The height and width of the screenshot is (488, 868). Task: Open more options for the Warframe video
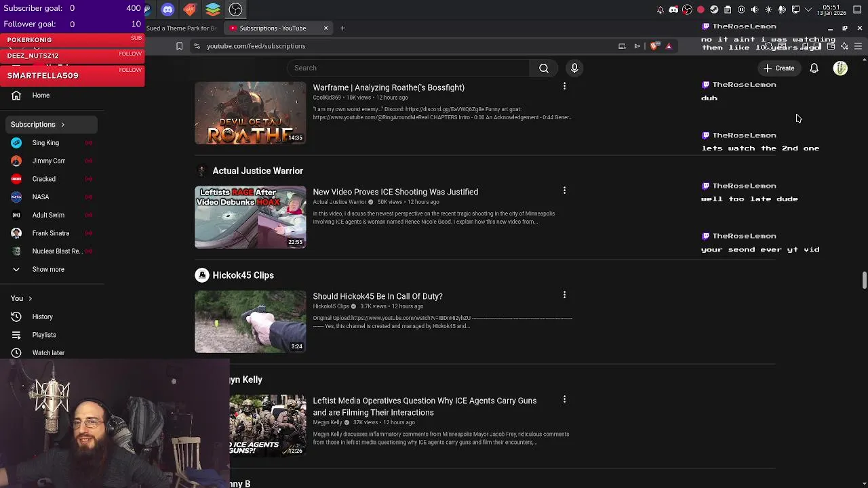click(x=564, y=86)
